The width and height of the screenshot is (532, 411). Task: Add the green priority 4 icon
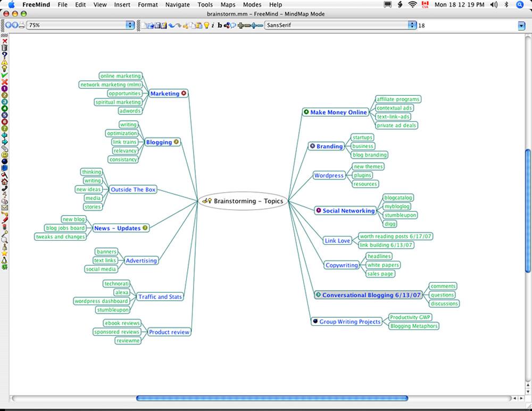point(4,109)
